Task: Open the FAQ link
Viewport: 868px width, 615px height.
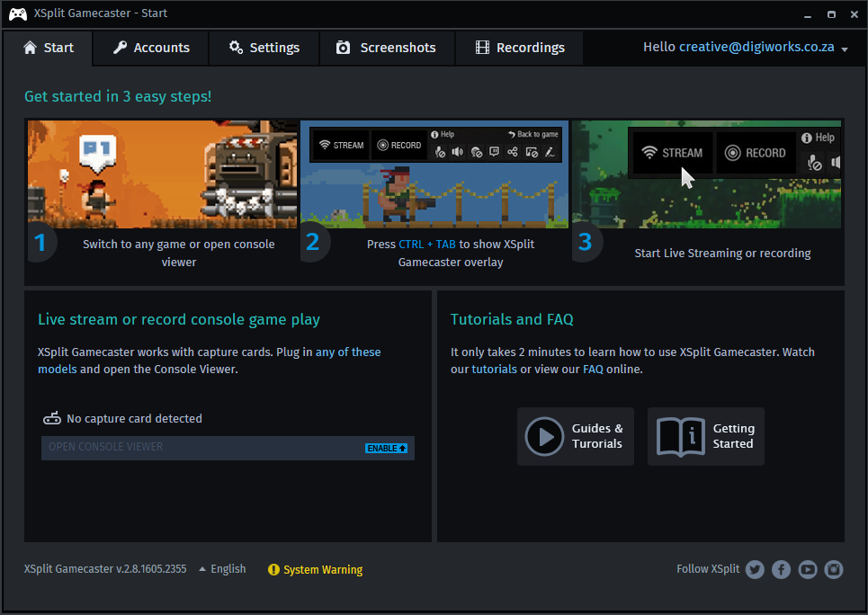Action: pyautogui.click(x=593, y=370)
